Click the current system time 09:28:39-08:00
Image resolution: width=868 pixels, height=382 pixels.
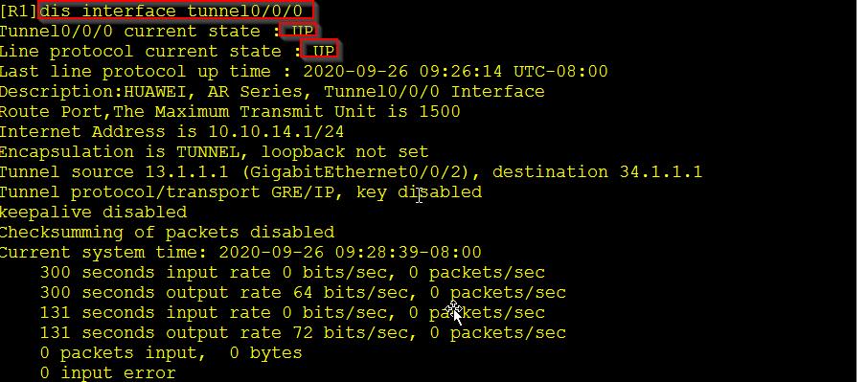point(408,253)
